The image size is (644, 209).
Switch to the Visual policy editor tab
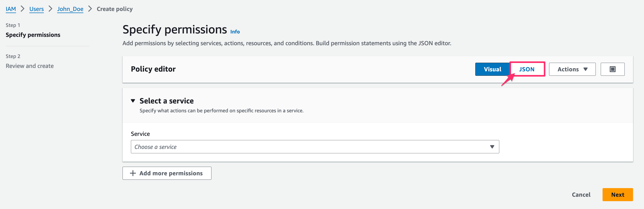click(x=492, y=69)
